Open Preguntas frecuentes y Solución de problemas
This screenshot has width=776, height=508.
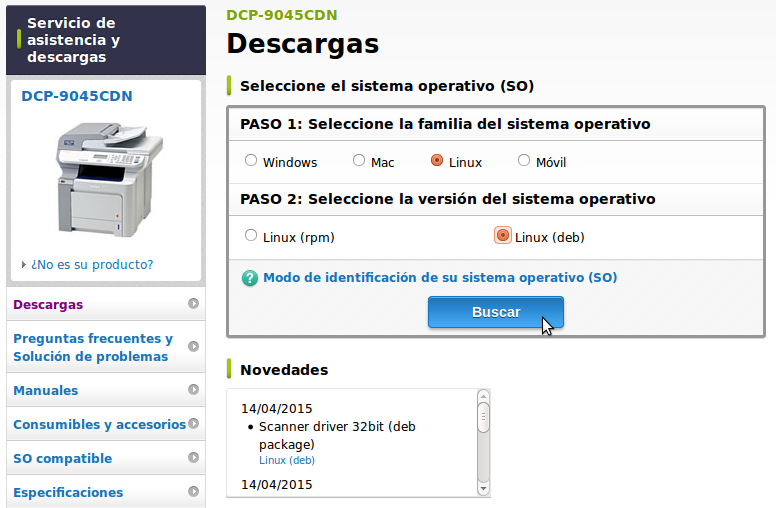click(x=106, y=347)
